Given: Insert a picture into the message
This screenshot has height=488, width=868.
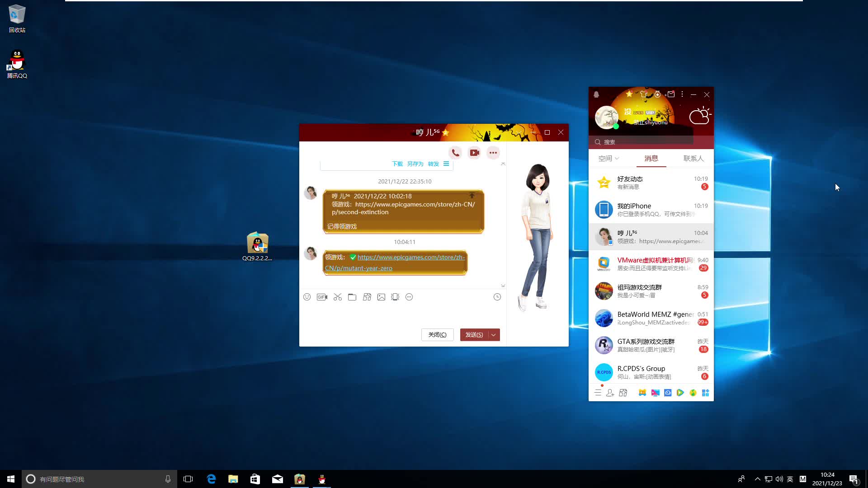Looking at the screenshot, I should coord(381,297).
